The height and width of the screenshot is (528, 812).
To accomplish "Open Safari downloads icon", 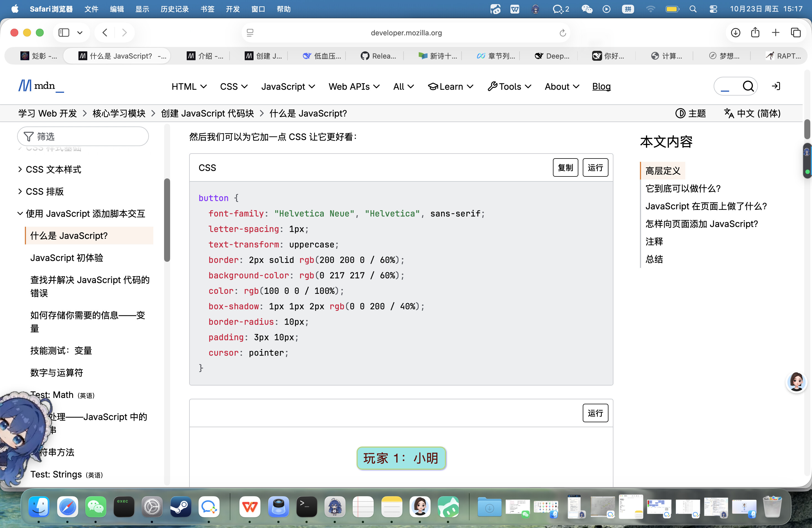I will coord(735,33).
